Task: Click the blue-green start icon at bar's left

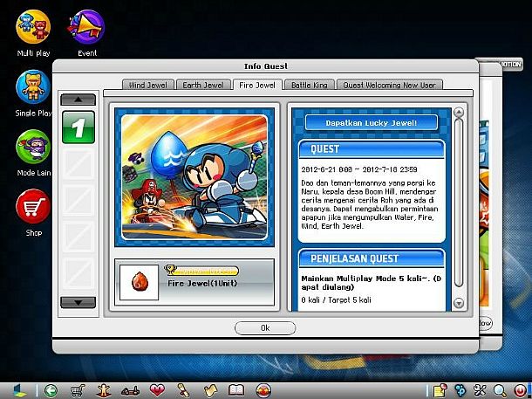Action: (x=19, y=390)
